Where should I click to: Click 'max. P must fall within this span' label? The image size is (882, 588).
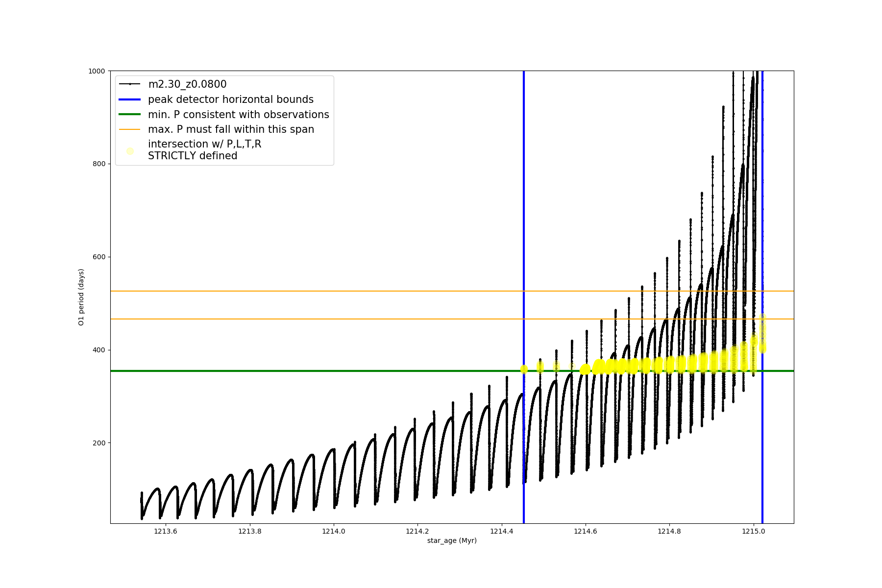(231, 129)
